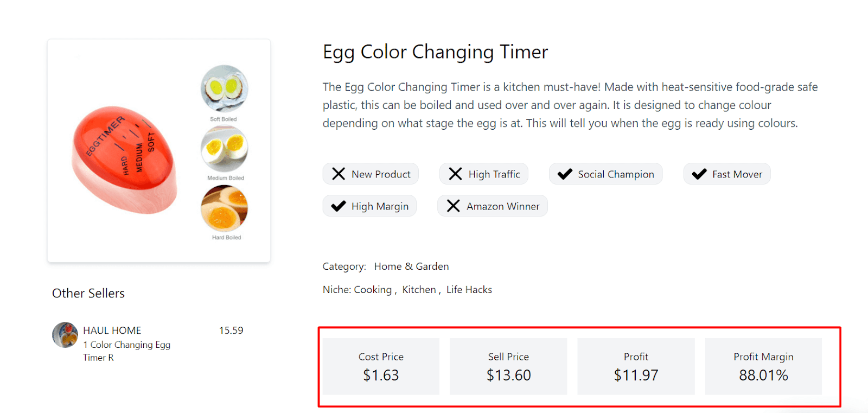Viewport: 868px width, 413px height.
Task: Click the checkmark icon beside Fast Mover
Action: 699,174
